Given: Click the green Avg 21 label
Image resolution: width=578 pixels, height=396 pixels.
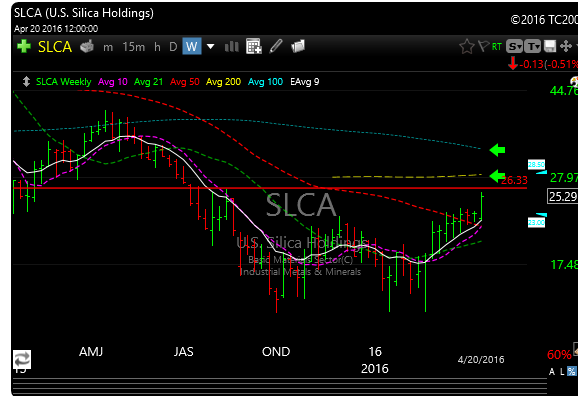Looking at the screenshot, I should point(148,82).
